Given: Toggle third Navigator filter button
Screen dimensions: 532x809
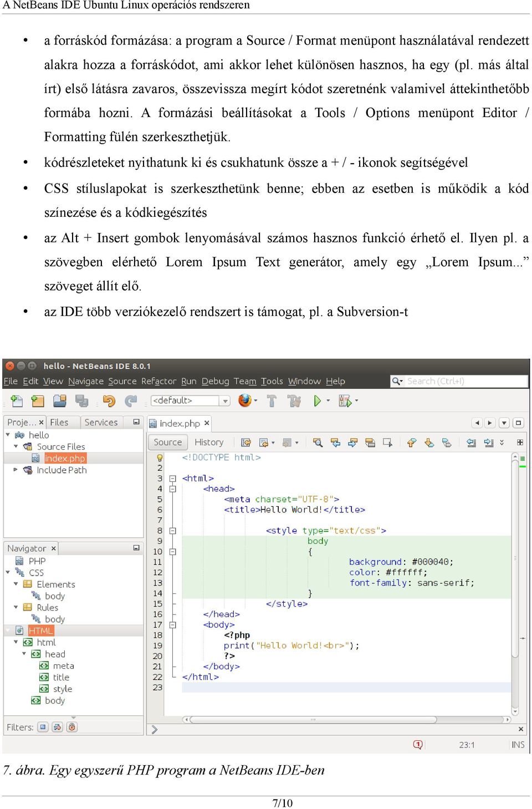Looking at the screenshot, I should tap(71, 727).
